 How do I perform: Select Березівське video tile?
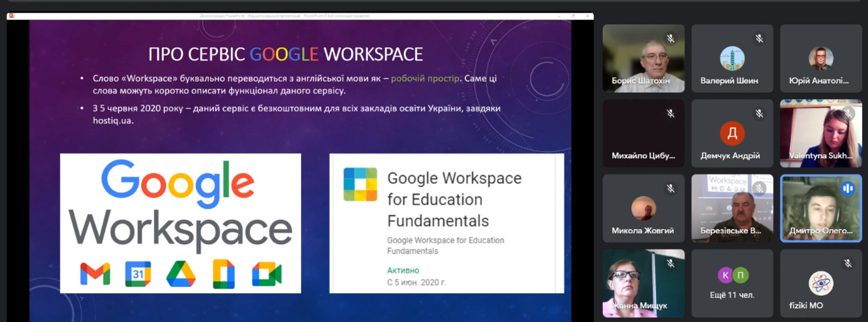coord(732,208)
